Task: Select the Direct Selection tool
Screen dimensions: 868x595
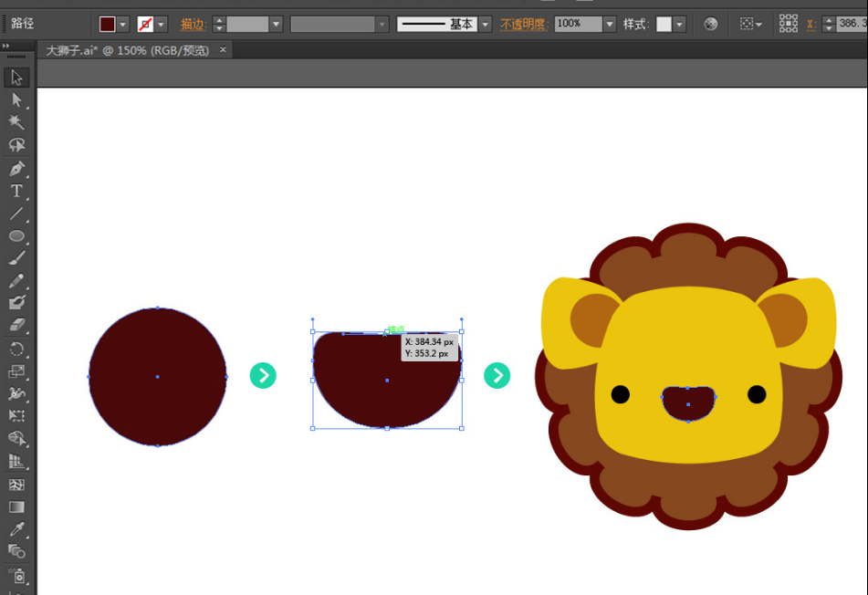Action: pos(16,99)
